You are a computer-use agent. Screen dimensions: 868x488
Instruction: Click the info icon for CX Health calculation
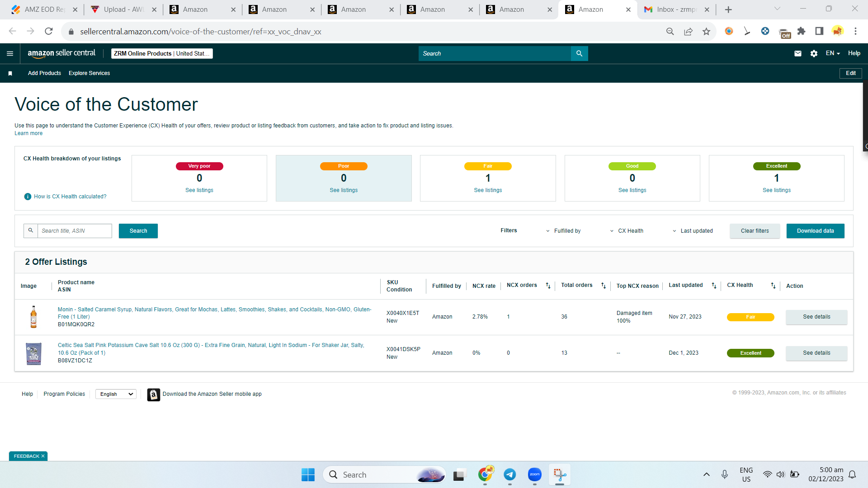point(28,197)
